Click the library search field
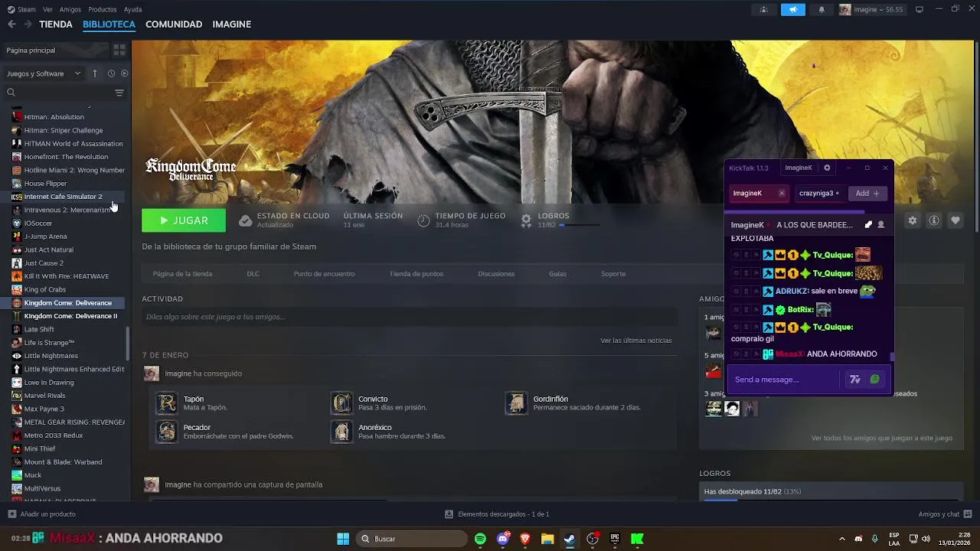Screen dimensions: 980x551 pyautogui.click(x=60, y=93)
